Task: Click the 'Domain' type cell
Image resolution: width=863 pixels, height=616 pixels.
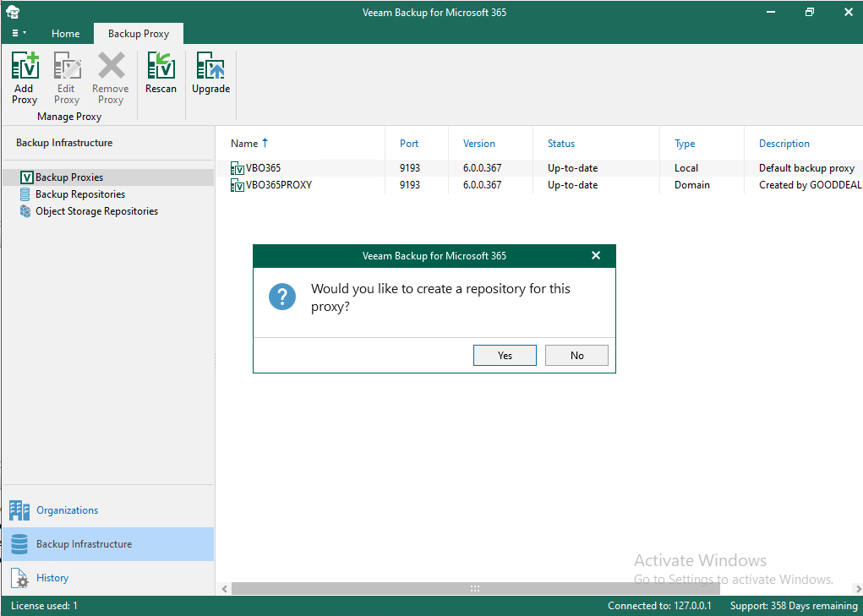Action: pyautogui.click(x=691, y=185)
